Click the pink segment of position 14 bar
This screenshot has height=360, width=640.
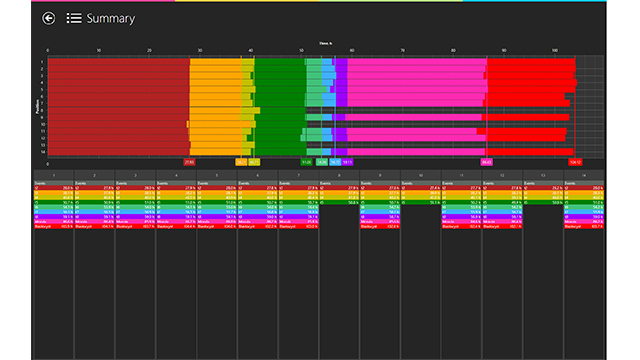[416, 152]
